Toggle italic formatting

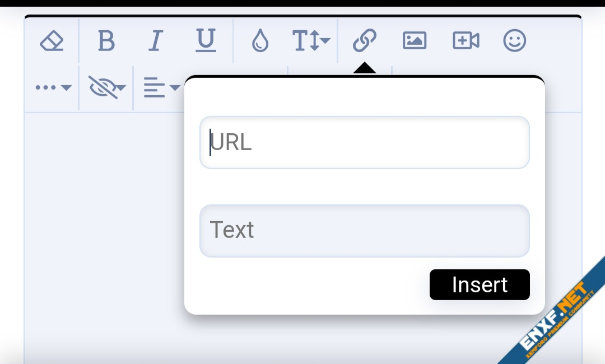(156, 41)
